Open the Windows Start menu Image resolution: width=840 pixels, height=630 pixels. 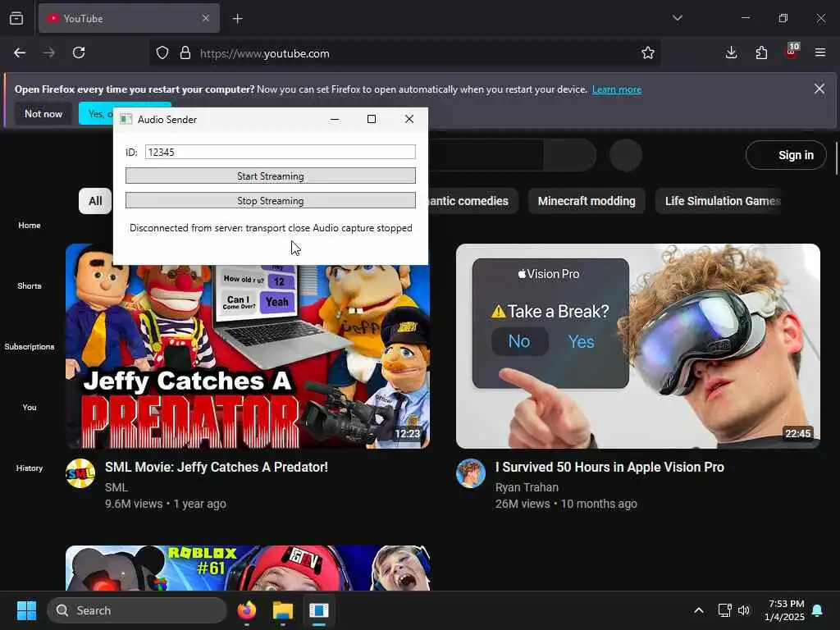[26, 610]
